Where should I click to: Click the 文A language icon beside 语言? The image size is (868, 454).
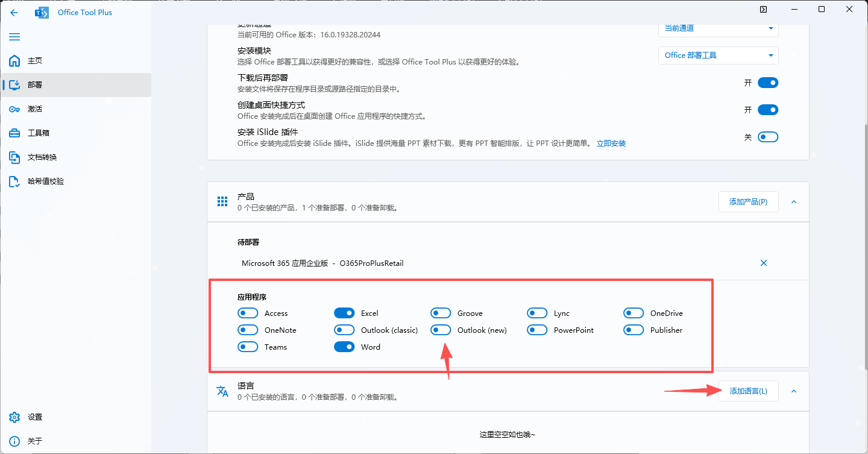point(222,391)
